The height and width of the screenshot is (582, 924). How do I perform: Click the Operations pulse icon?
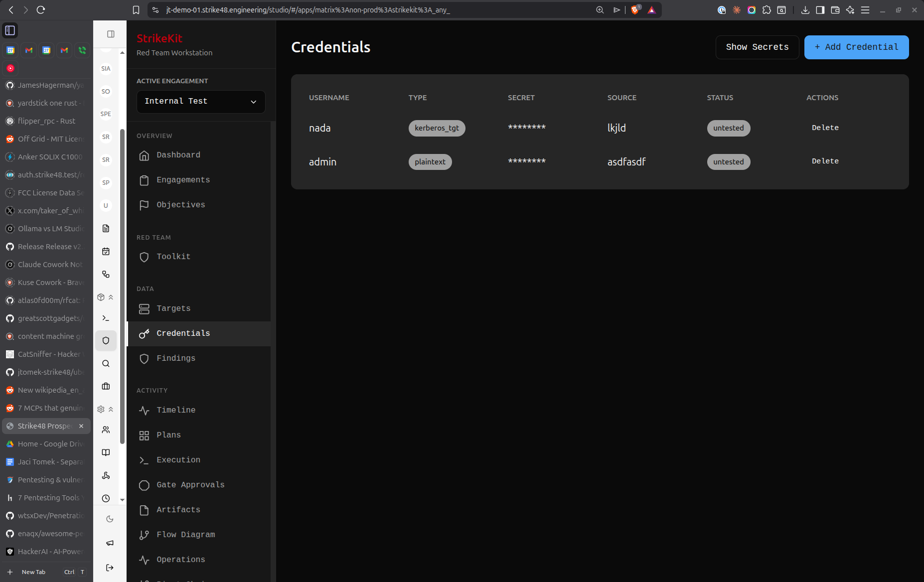[144, 560]
